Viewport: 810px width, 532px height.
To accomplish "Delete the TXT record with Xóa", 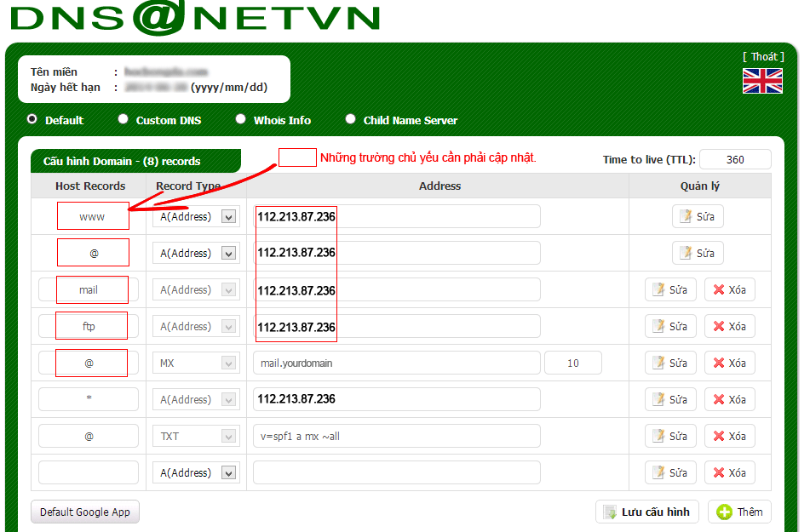I will 730,436.
